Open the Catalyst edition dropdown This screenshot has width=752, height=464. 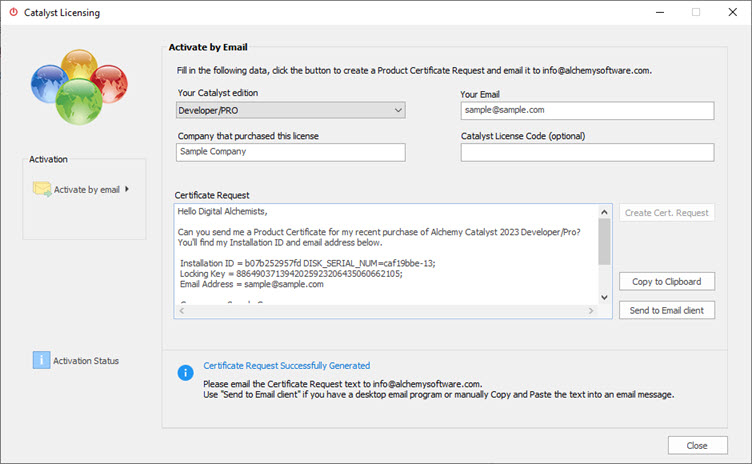[x=290, y=110]
